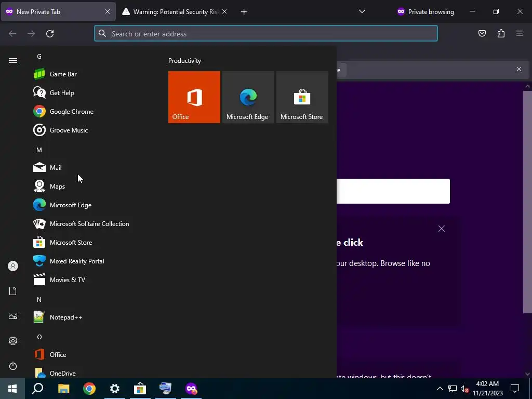Screen dimensions: 532x399
Task: Open Settings from the taskbar
Action: (115, 389)
